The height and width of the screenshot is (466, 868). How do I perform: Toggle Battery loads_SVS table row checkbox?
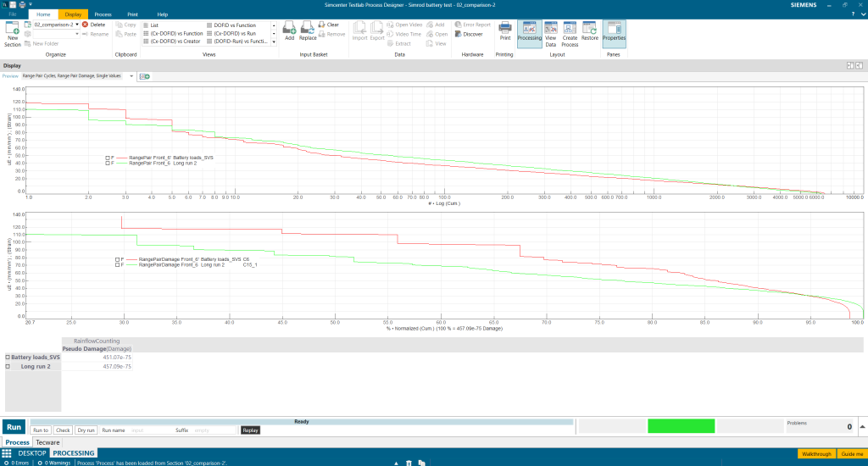(8, 357)
